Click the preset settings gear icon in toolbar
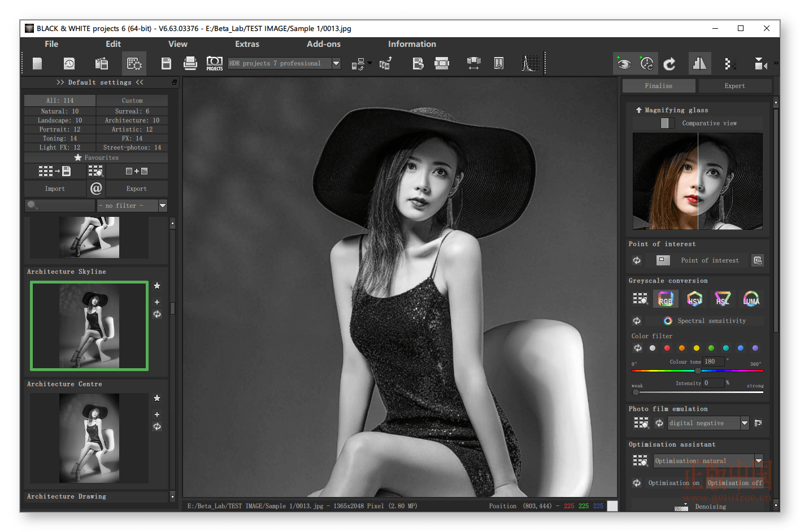This screenshot has height=532, width=800. tap(134, 63)
